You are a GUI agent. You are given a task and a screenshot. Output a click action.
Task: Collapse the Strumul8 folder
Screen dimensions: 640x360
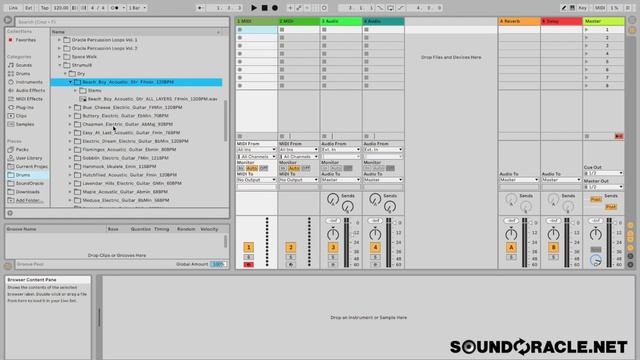[59, 65]
